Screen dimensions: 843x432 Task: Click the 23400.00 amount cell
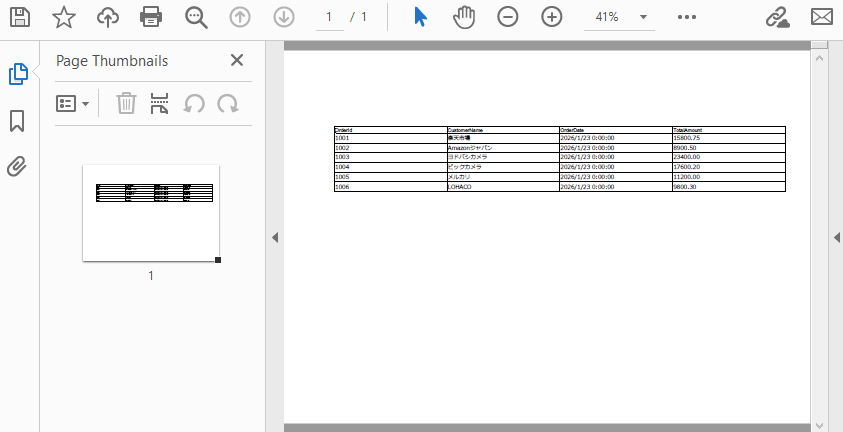click(729, 157)
